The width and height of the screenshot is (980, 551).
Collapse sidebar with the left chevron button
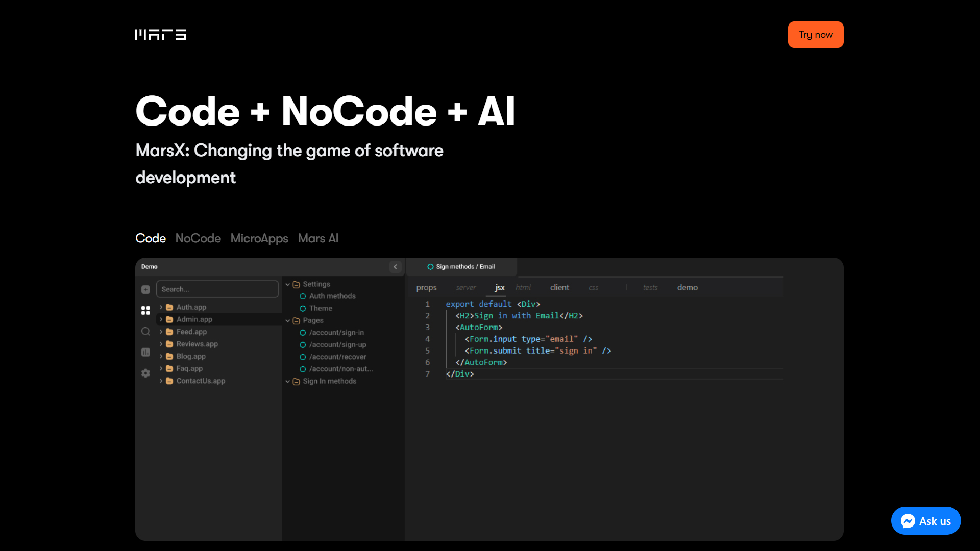[x=395, y=267]
